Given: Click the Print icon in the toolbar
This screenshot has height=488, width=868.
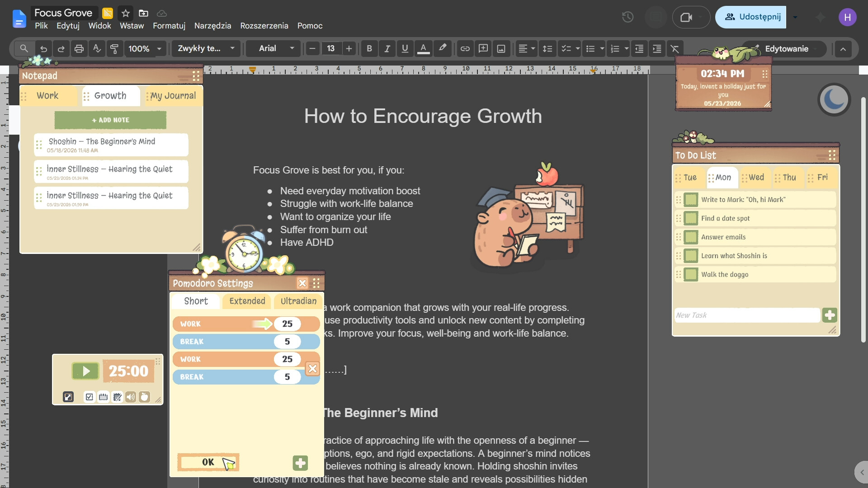Looking at the screenshot, I should 79,49.
